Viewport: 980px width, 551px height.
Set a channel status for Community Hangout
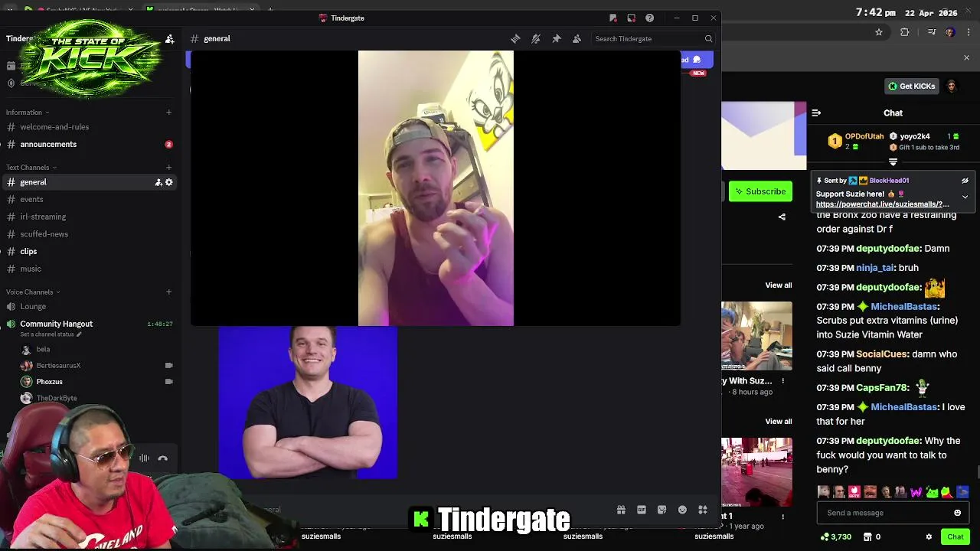coord(51,334)
